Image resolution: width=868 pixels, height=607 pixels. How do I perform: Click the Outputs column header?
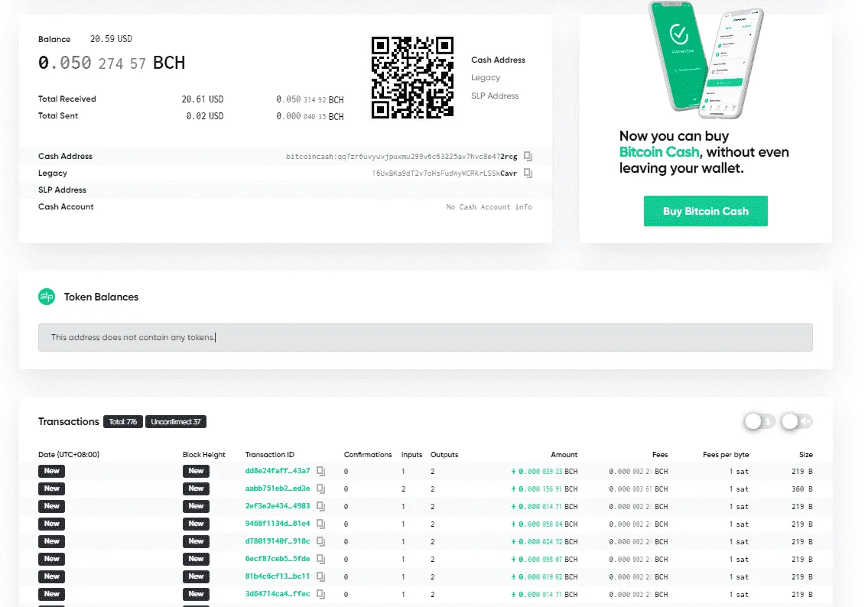(x=444, y=455)
